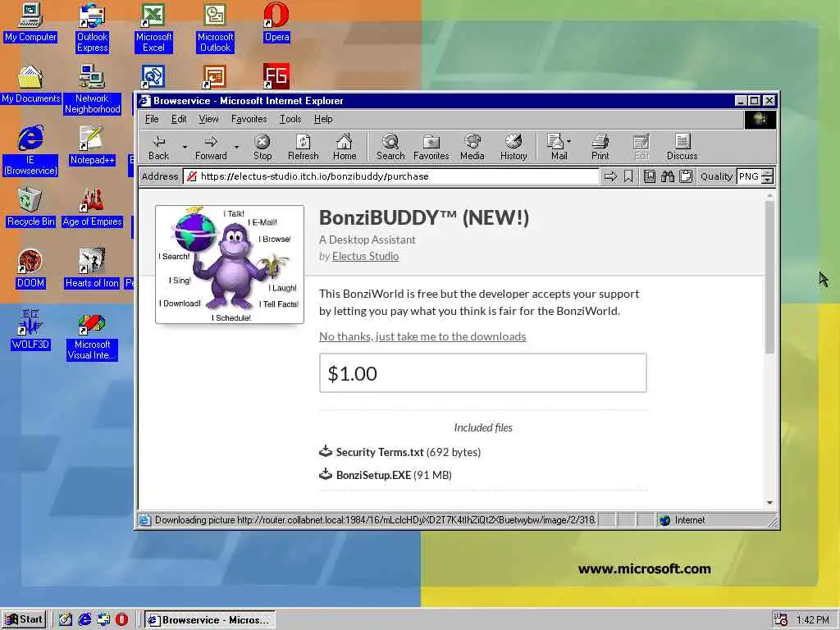
Task: Click the Internet Explorer quick launch icon
Action: click(x=84, y=620)
